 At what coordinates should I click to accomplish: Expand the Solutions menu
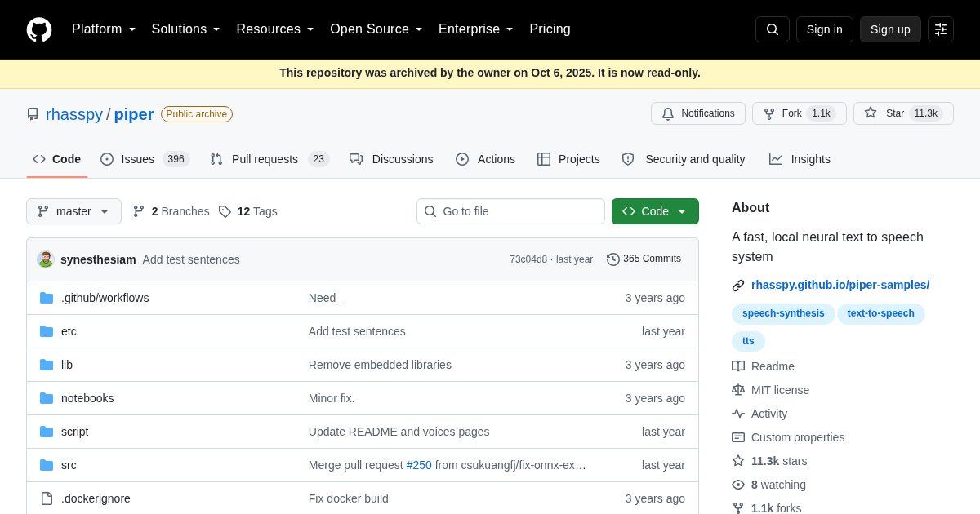(186, 29)
